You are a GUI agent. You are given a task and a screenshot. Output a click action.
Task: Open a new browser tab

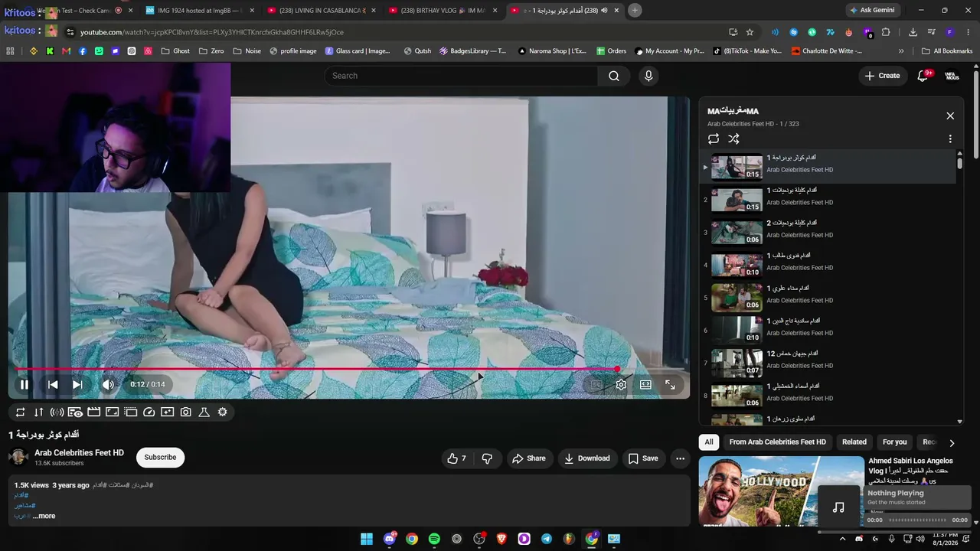coord(635,11)
